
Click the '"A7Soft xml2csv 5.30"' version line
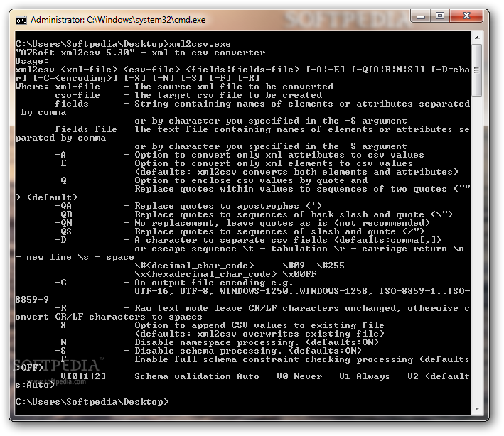click(140, 53)
